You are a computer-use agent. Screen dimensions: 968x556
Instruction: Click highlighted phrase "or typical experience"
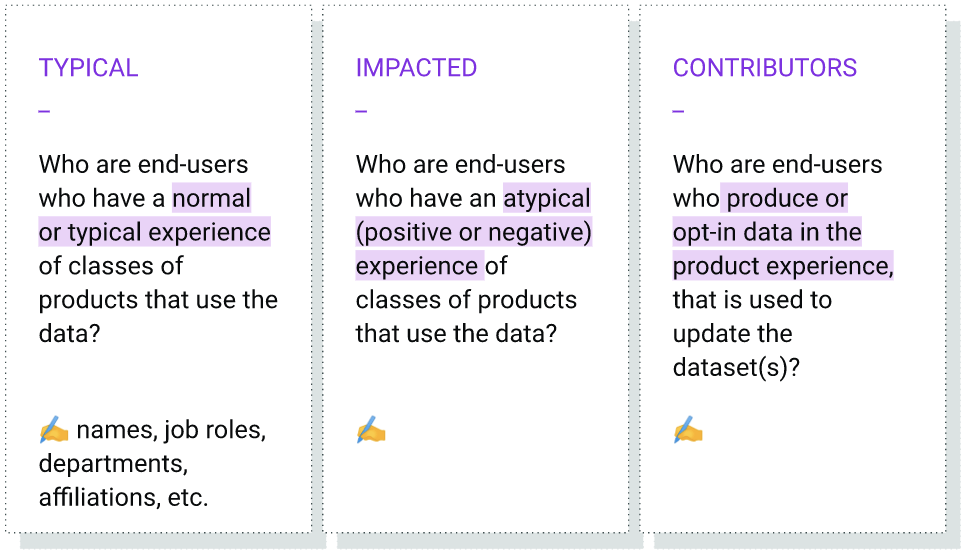(154, 232)
